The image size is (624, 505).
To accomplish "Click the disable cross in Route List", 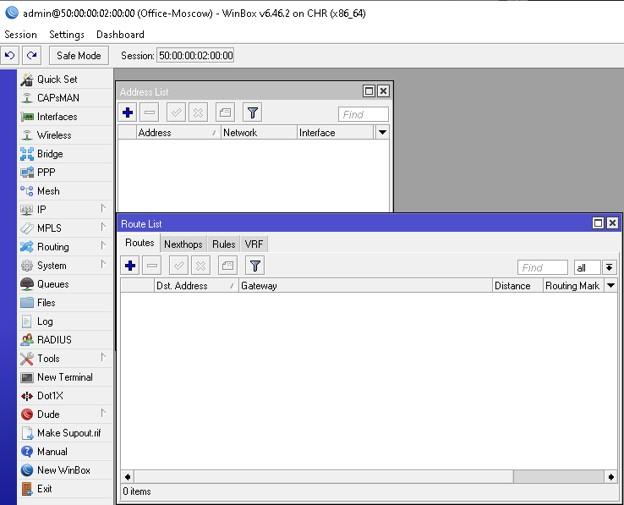I will click(201, 265).
